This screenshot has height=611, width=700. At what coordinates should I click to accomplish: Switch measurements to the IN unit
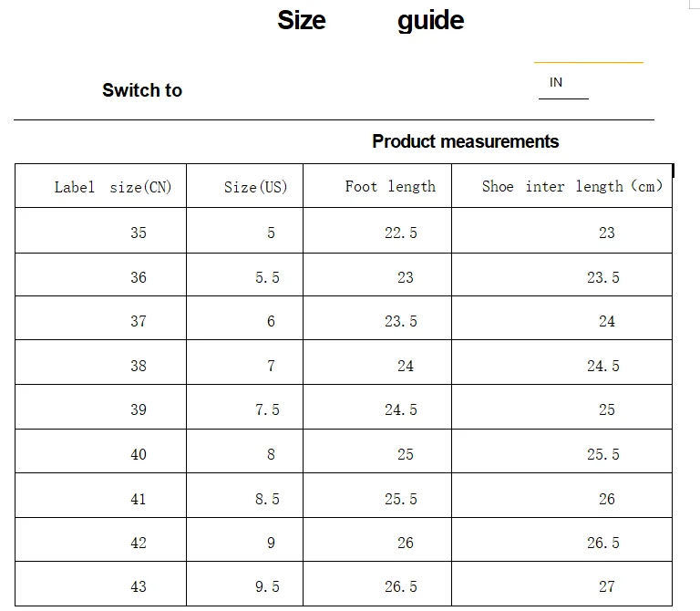click(x=556, y=82)
